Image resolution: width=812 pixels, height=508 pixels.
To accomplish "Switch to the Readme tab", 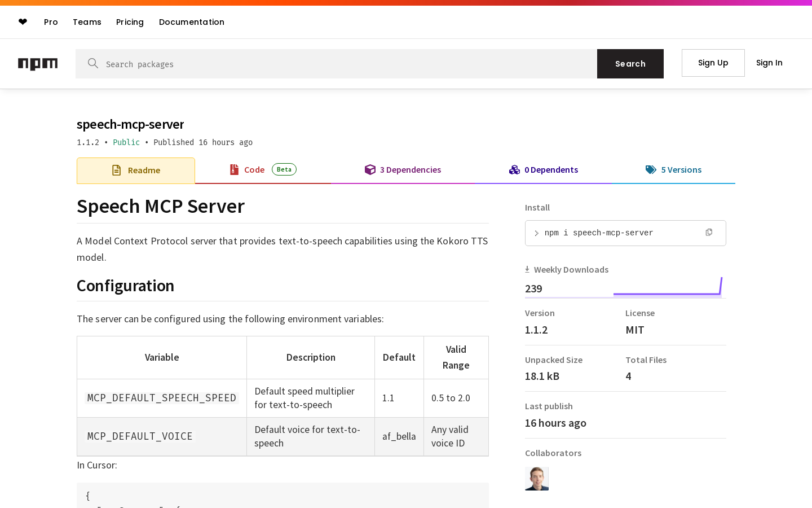I will click(x=136, y=170).
